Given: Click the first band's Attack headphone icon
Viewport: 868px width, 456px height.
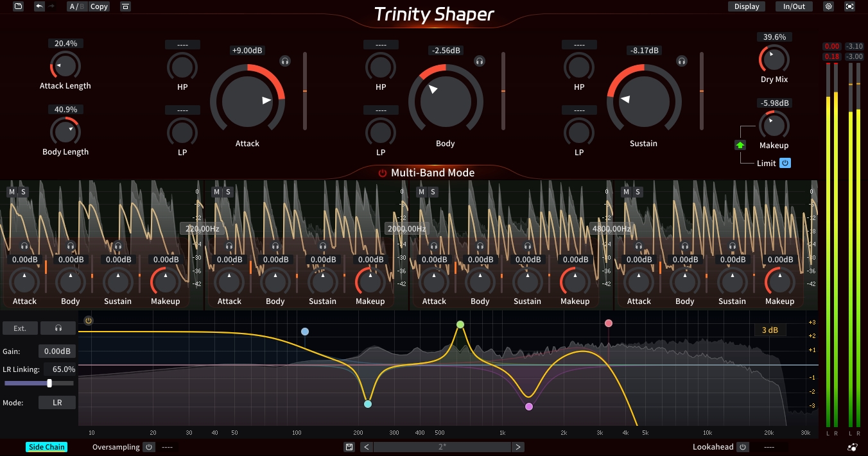Looking at the screenshot, I should [x=24, y=246].
